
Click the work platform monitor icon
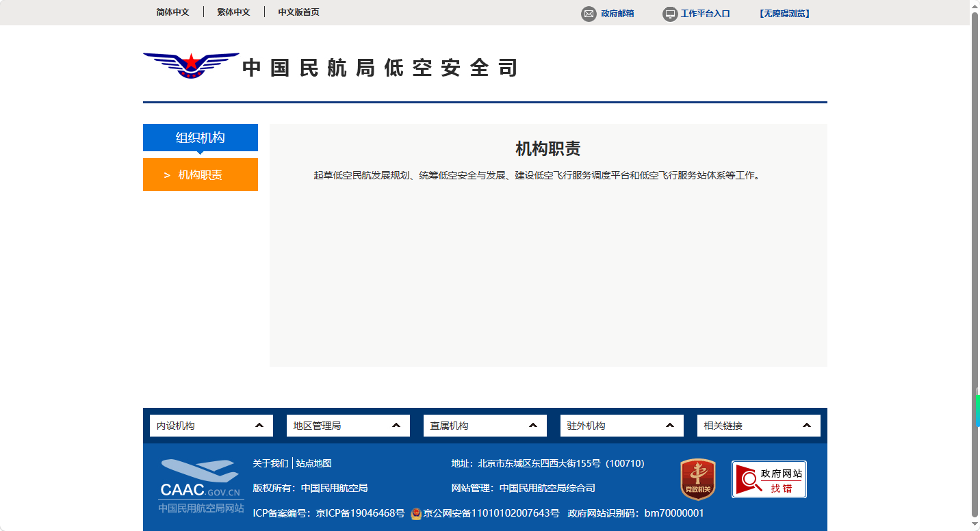670,14
